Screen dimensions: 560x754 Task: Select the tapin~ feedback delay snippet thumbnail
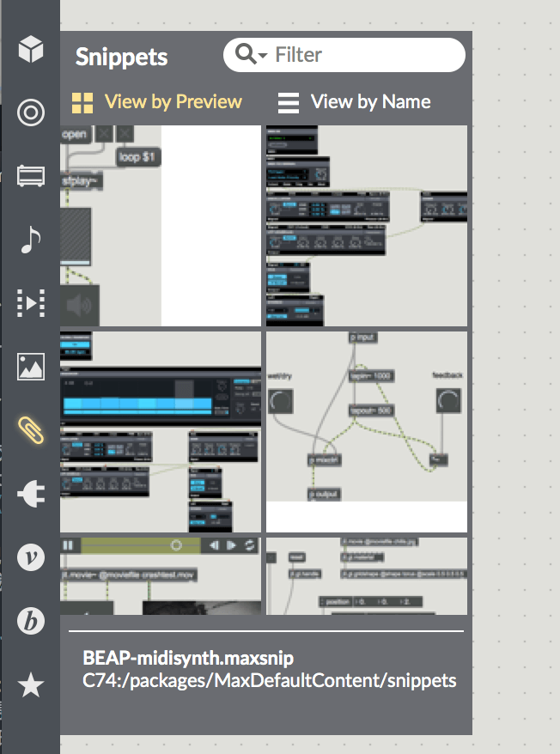pyautogui.click(x=367, y=432)
